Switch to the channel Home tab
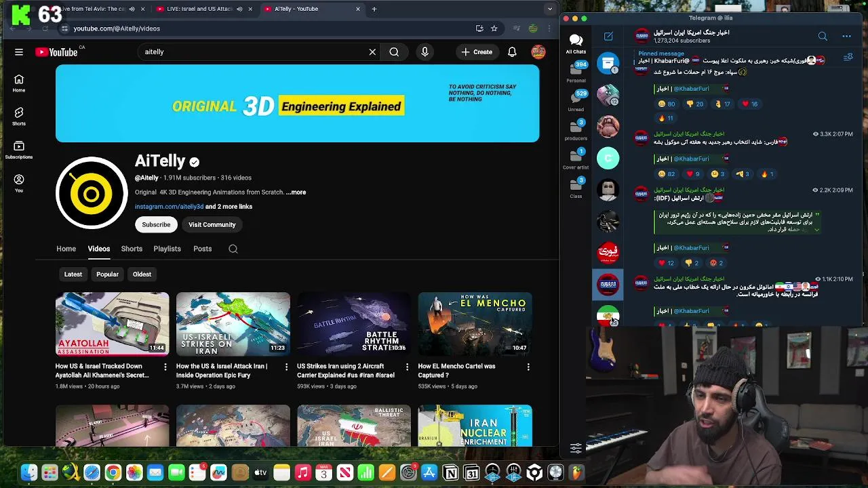868x488 pixels. (x=66, y=249)
